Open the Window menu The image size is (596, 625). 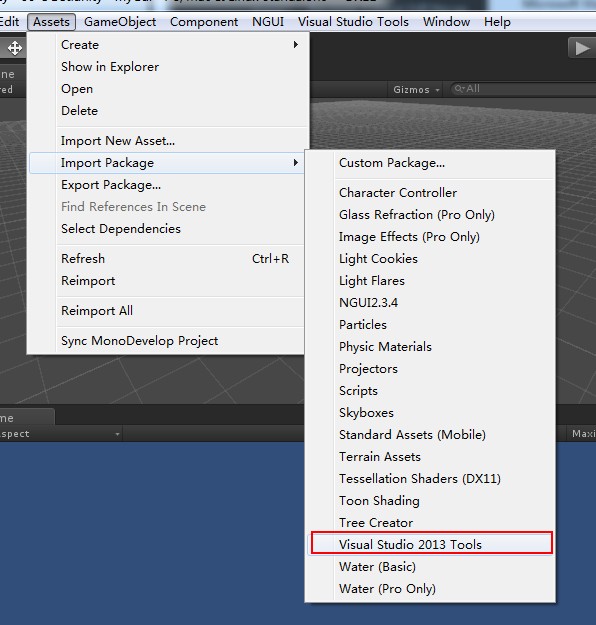[447, 22]
